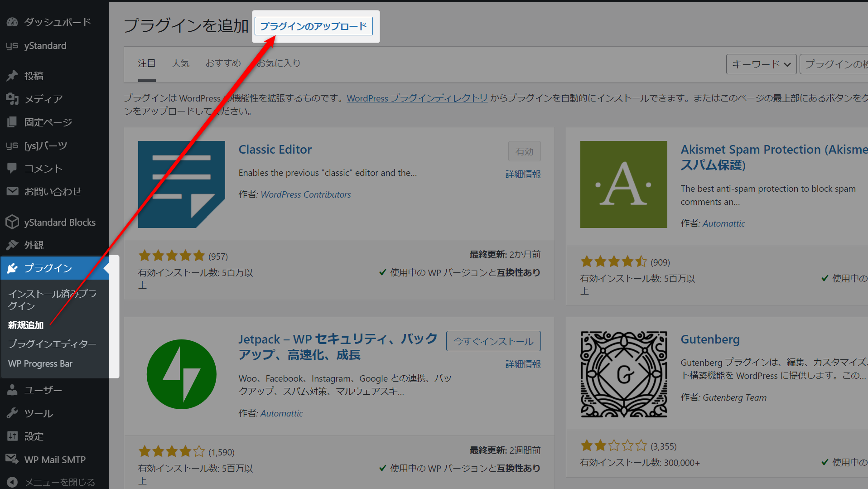Click the メディア media icon

click(12, 99)
